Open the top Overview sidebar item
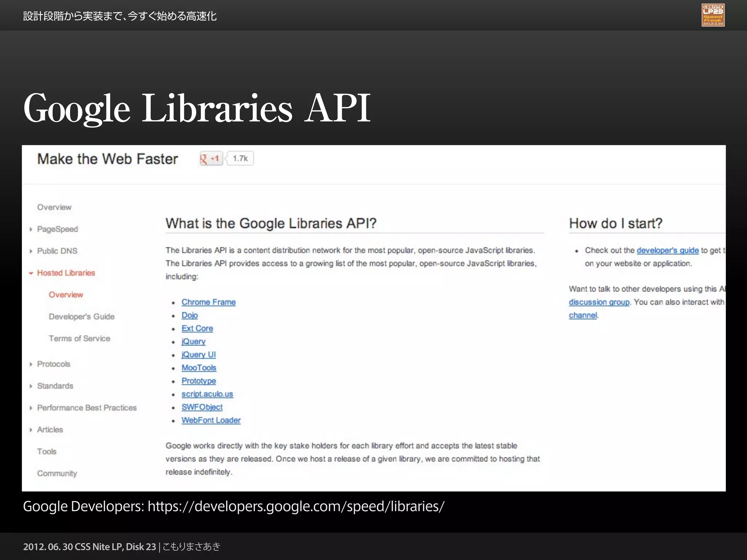 click(x=54, y=207)
